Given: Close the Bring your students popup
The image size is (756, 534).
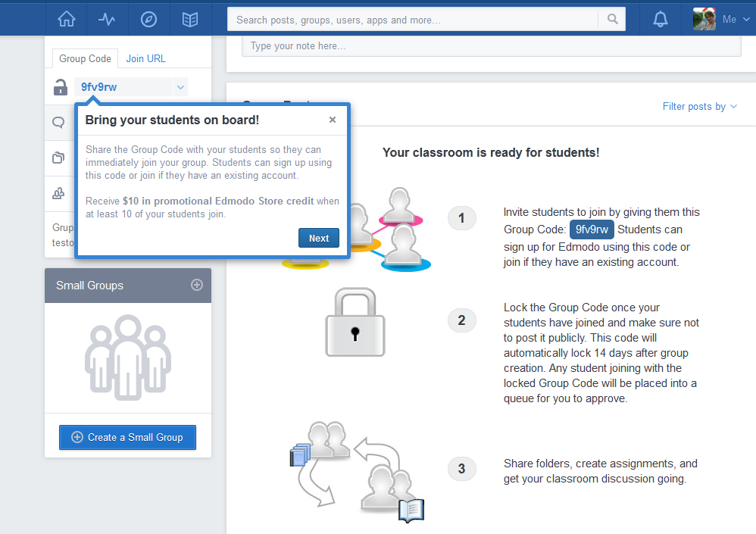Looking at the screenshot, I should coord(333,120).
